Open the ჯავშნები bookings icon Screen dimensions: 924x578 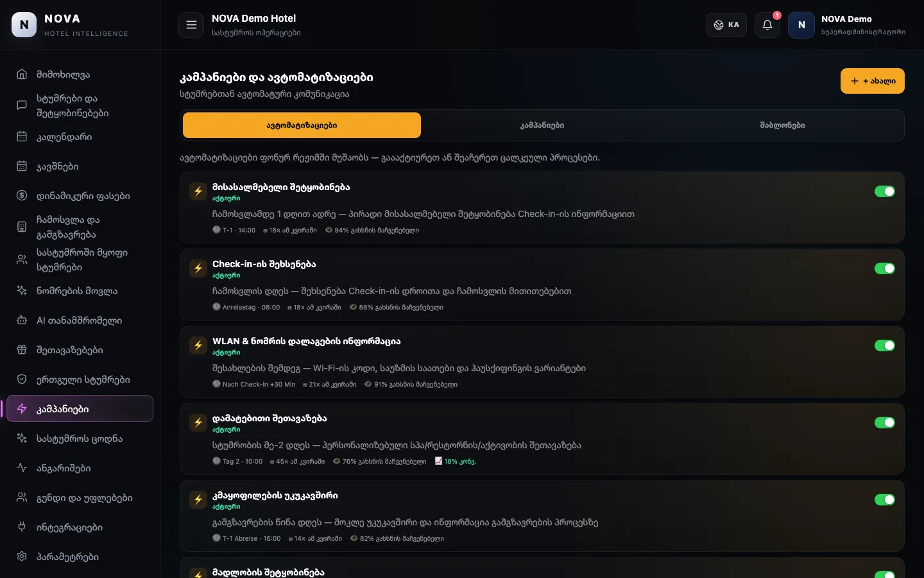pos(22,166)
